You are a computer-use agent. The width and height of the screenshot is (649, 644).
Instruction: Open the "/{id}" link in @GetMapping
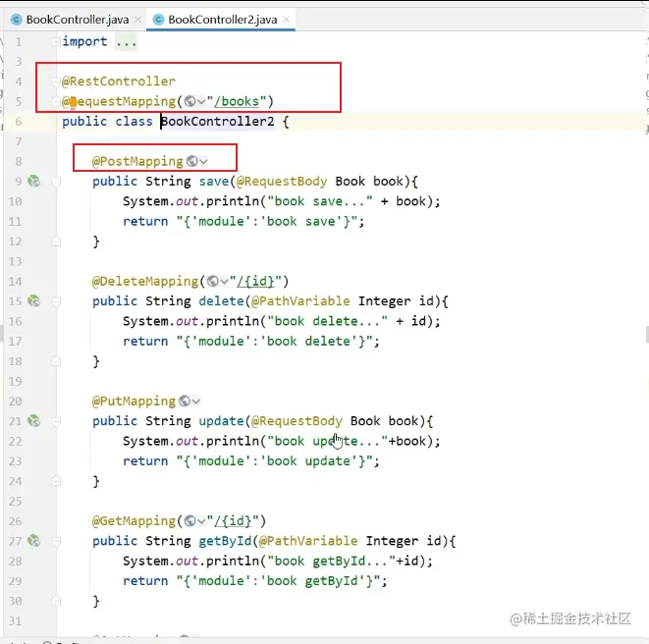tap(233, 520)
